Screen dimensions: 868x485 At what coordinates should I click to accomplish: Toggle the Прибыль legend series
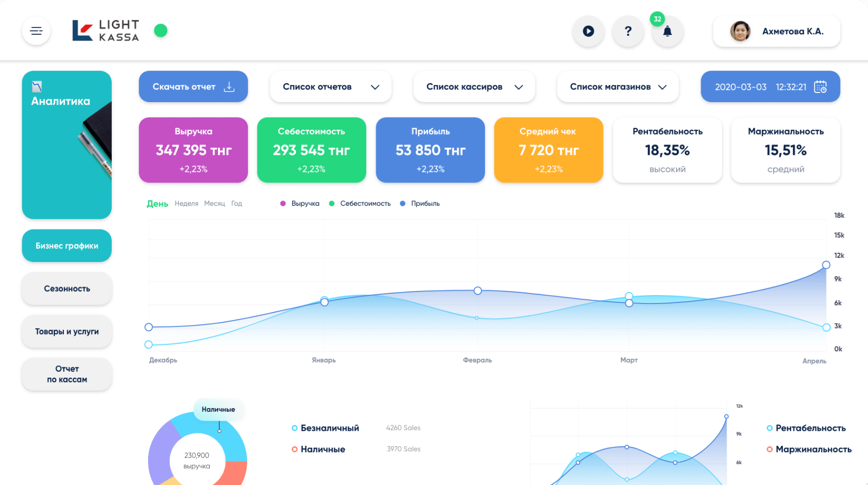coord(420,203)
